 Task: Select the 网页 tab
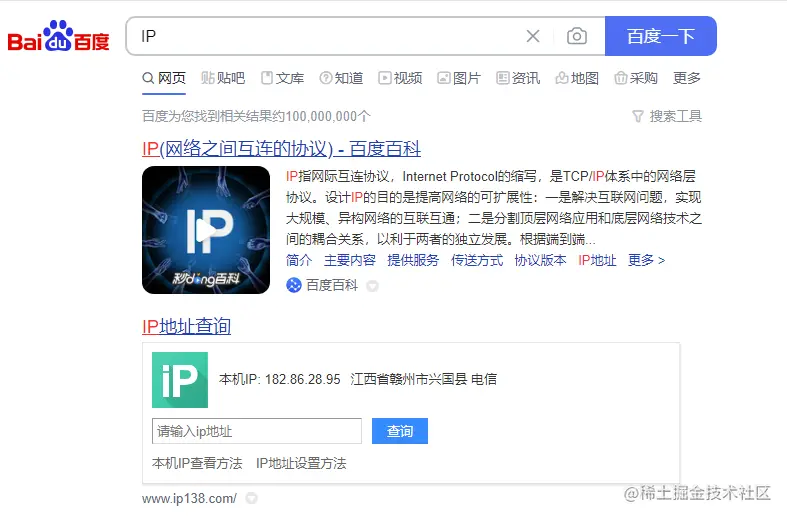164,78
